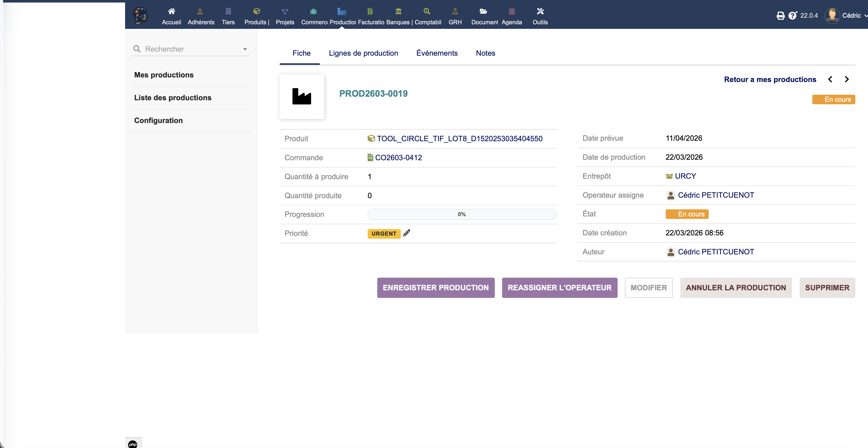Click the production factory thumbnail image
The image size is (868, 448).
[302, 97]
